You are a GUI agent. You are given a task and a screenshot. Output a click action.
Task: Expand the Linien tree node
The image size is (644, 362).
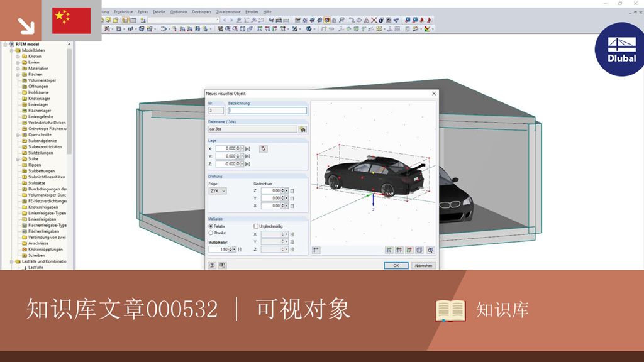tap(18, 62)
